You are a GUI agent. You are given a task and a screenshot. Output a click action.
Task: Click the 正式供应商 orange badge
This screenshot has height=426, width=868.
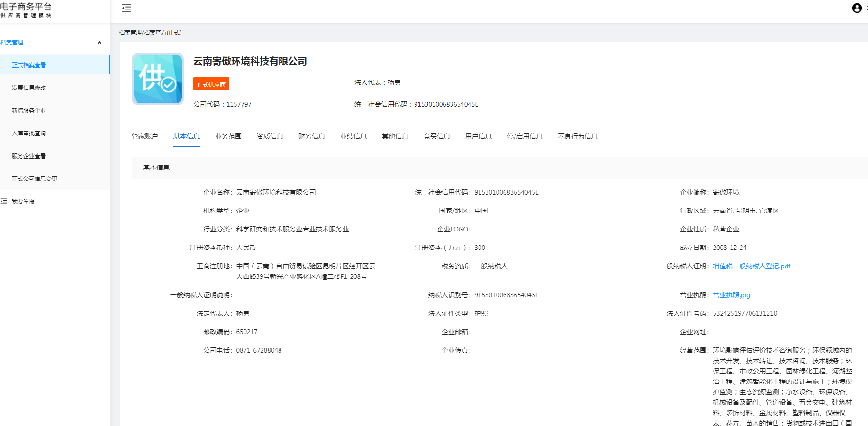coord(211,84)
